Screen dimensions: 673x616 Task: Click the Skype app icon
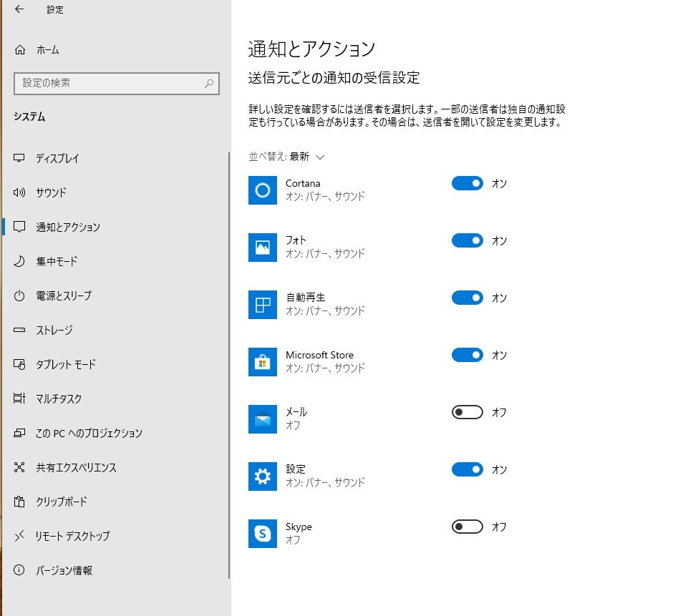(263, 534)
